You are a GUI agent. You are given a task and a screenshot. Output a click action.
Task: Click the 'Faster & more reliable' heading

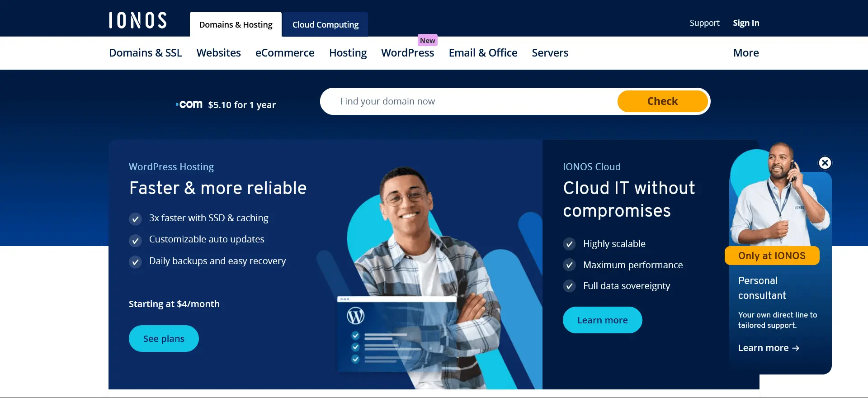(218, 188)
